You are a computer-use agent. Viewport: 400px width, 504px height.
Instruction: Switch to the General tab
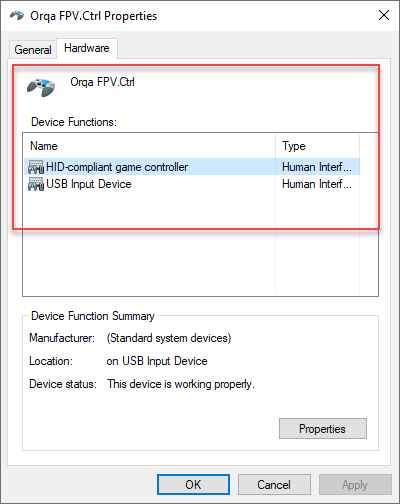pos(33,50)
